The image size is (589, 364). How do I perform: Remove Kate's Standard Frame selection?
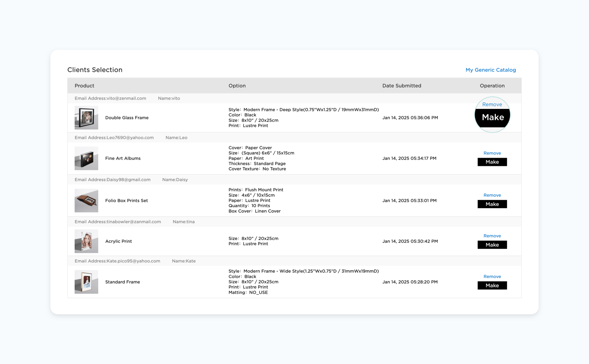(492, 276)
